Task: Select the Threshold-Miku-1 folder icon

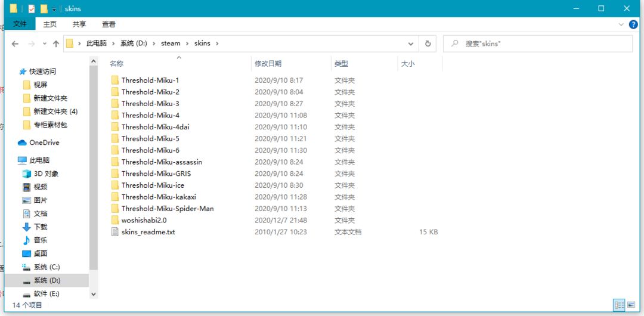Action: click(x=115, y=80)
